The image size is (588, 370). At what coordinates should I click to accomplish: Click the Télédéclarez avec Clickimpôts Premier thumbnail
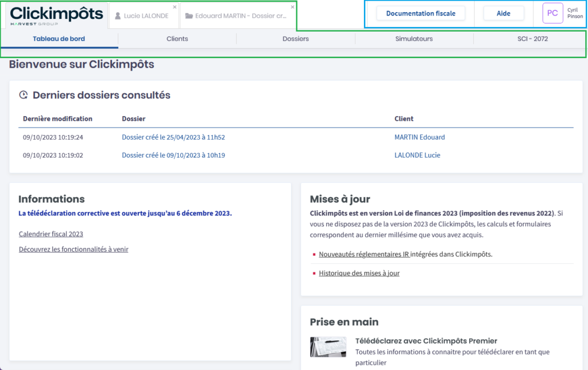coord(328,348)
